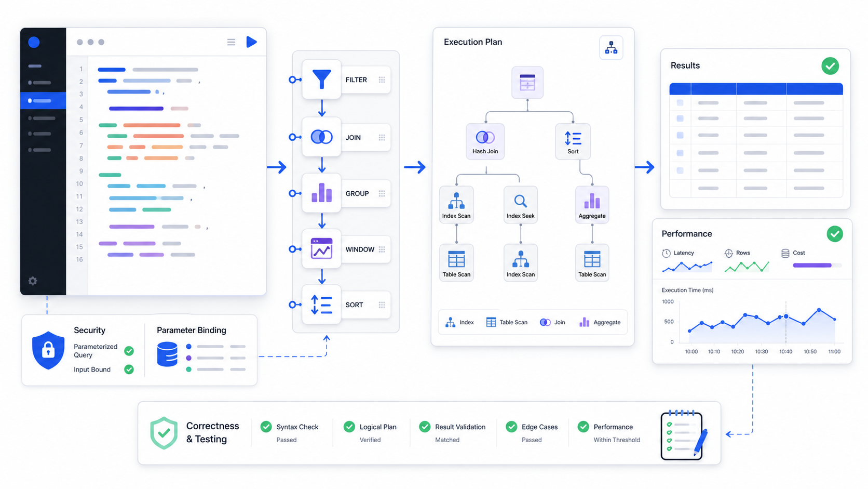
Task: Click the Parameter Binding database icon
Action: [x=167, y=354]
